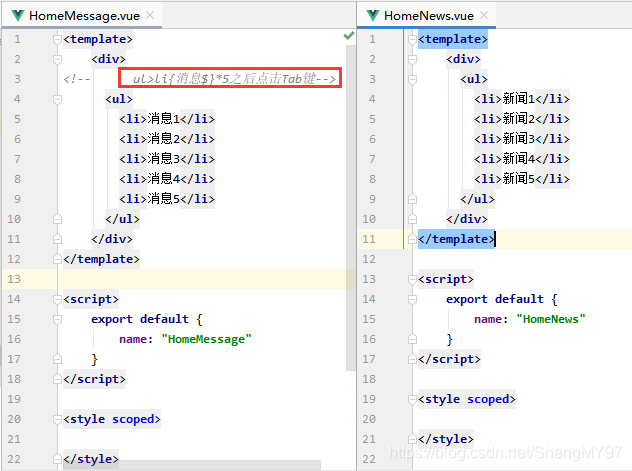Click the string "HomeNews" on line 15
Screen dimensions: 632x471
551,319
